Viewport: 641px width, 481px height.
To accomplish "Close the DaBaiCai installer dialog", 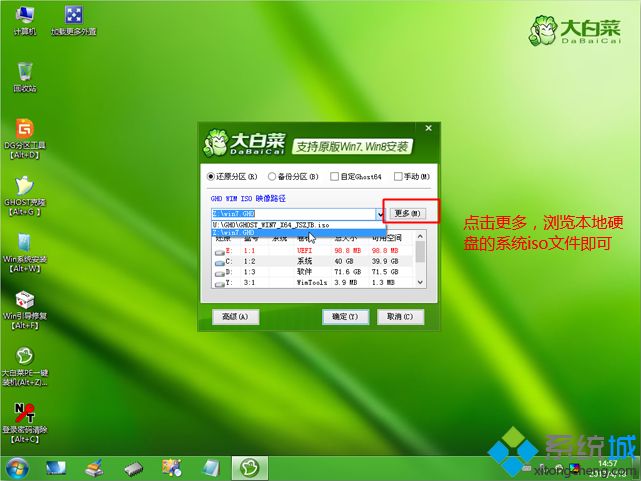I will (428, 128).
